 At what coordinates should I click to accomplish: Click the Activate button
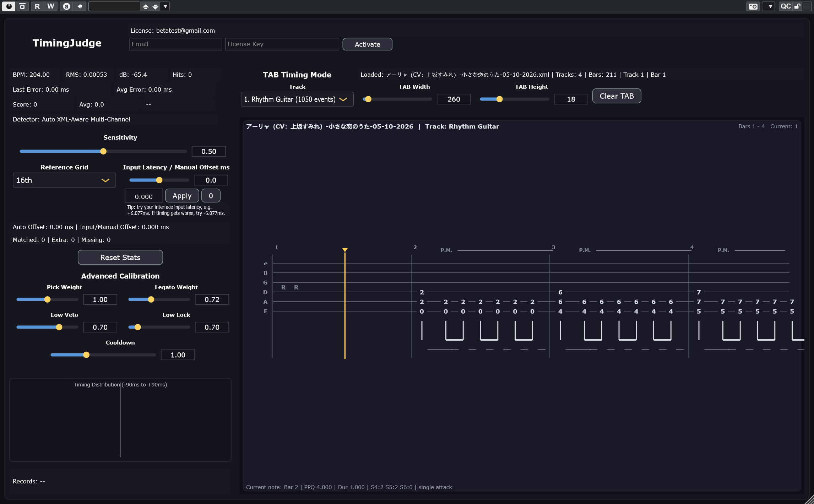click(x=367, y=44)
